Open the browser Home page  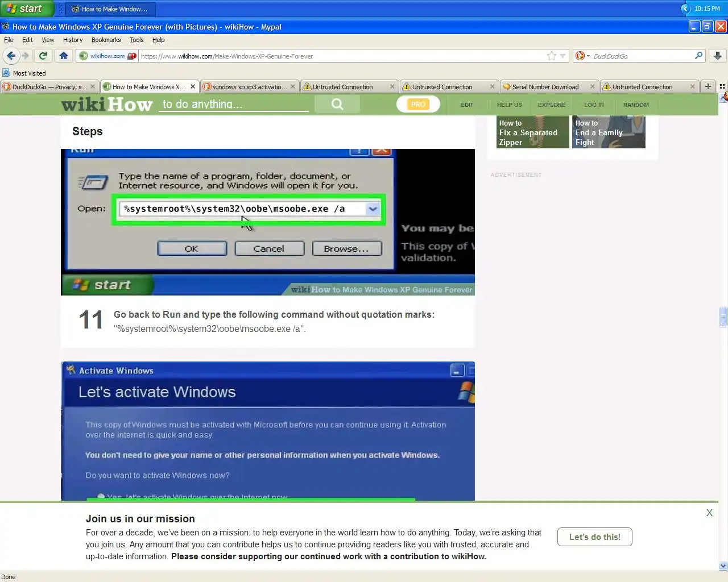click(x=64, y=56)
